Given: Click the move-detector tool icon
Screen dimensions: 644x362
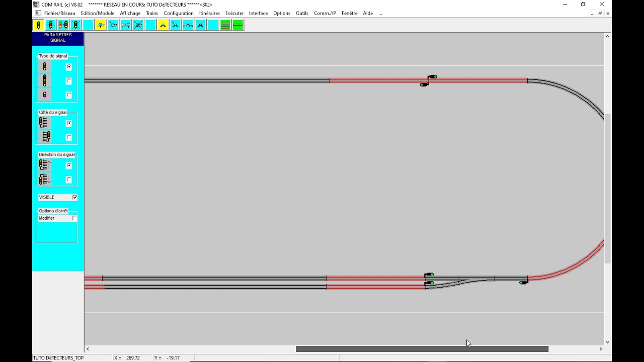Looking at the screenshot, I should coord(176,25).
